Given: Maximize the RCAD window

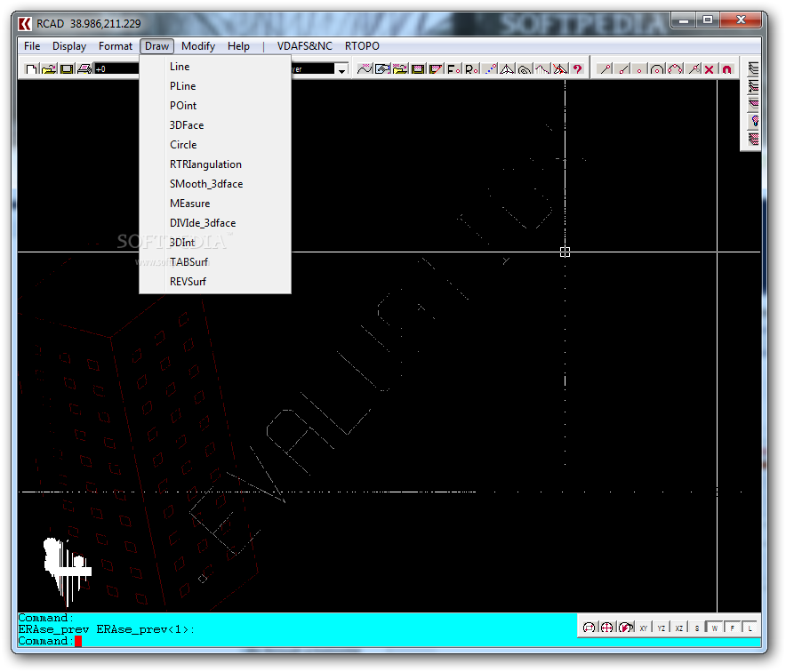Looking at the screenshot, I should [x=707, y=20].
